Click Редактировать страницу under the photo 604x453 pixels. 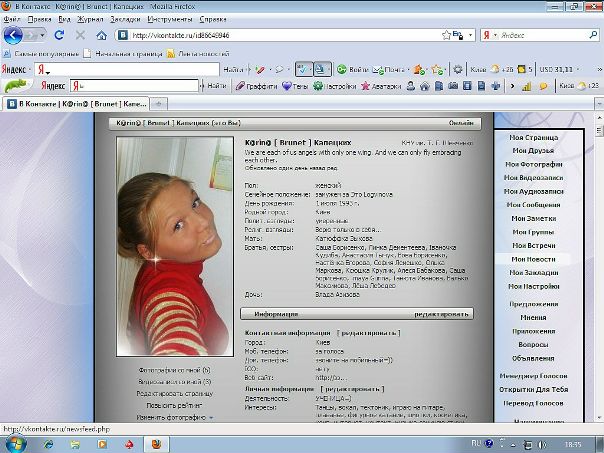click(x=174, y=394)
